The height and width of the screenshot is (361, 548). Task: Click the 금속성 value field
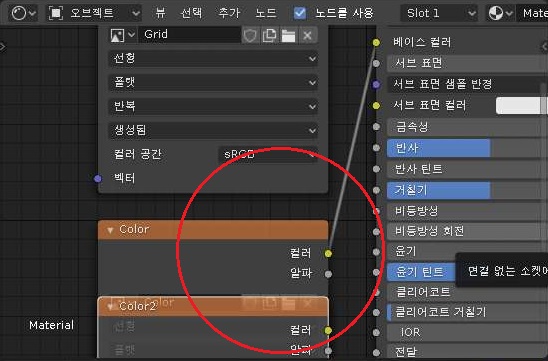point(467,127)
